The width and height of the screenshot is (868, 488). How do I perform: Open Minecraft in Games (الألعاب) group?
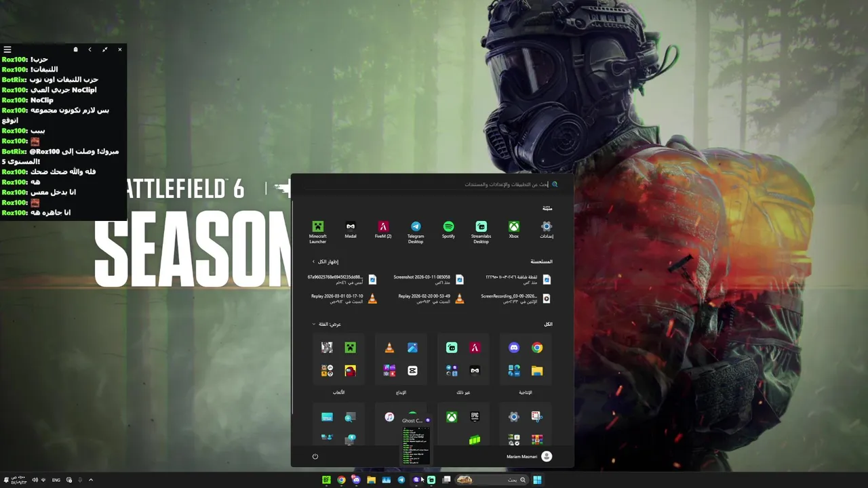click(x=350, y=348)
